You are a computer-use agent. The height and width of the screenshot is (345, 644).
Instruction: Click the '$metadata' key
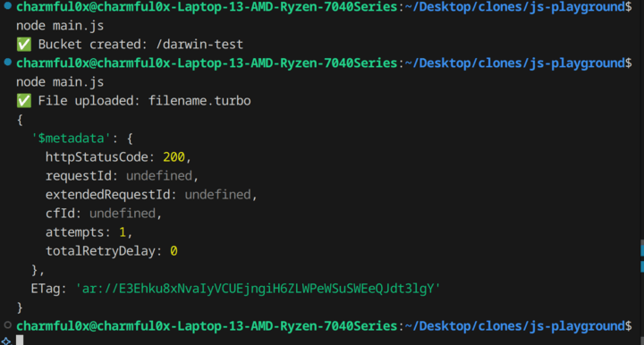click(x=71, y=139)
